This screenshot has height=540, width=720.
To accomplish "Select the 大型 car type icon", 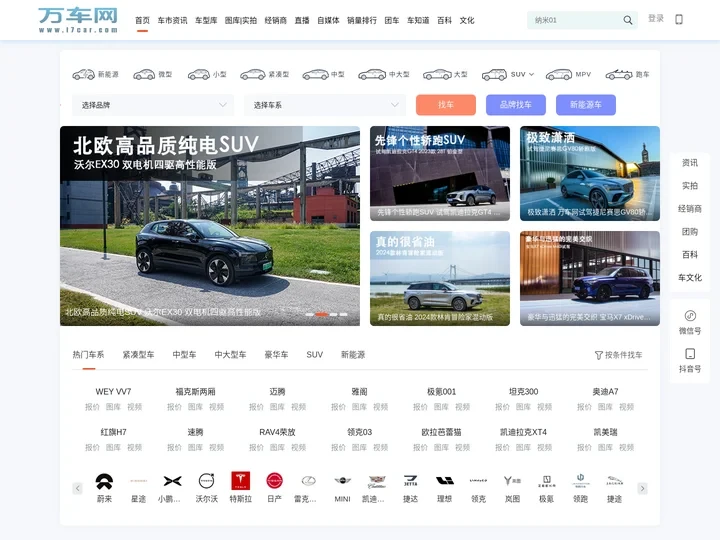I will tap(437, 74).
